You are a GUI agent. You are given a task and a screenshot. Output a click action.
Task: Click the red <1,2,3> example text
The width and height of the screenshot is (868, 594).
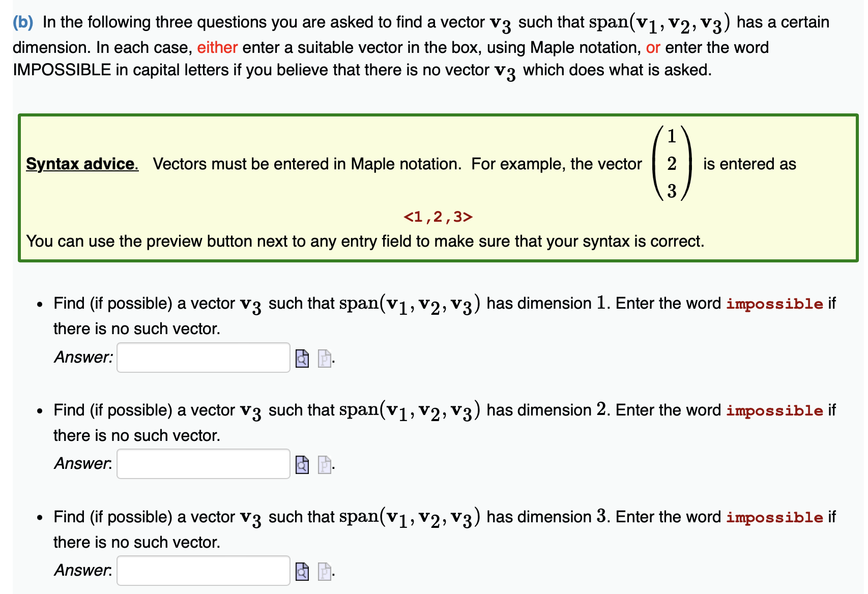click(x=439, y=217)
